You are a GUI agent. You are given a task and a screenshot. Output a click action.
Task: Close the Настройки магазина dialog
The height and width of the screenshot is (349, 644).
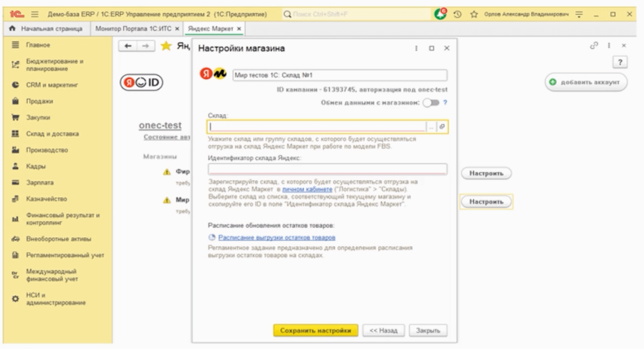pyautogui.click(x=447, y=48)
